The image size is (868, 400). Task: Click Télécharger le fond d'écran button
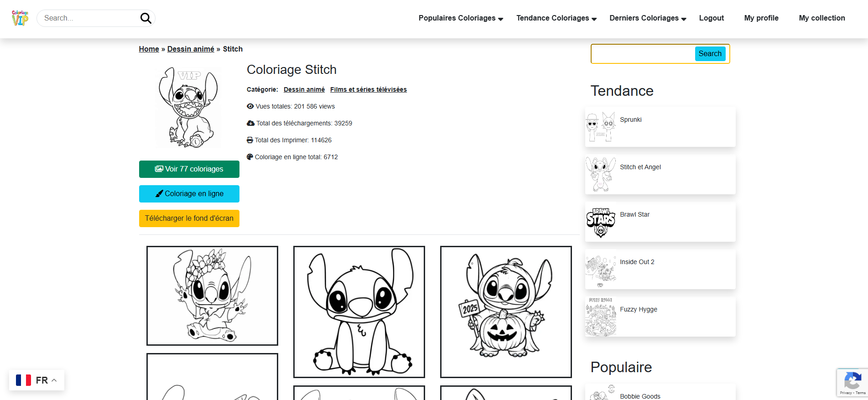tap(189, 218)
